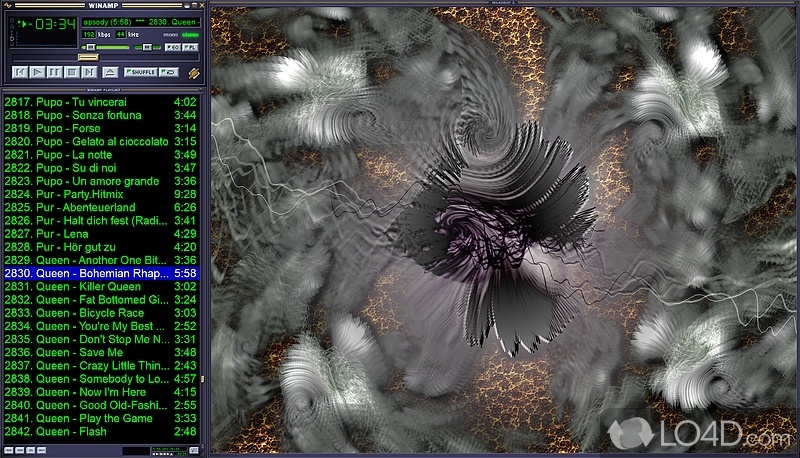Select 2842. Queen - Flash

pos(101,432)
